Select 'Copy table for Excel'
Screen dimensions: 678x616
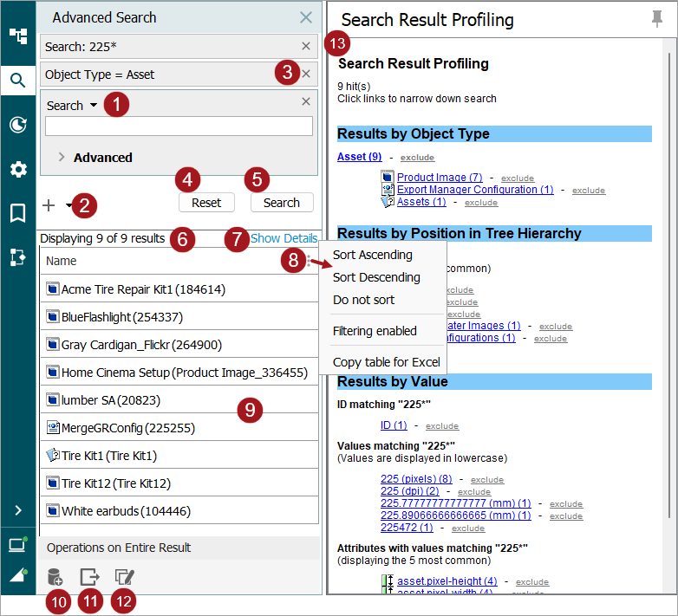[x=386, y=362]
